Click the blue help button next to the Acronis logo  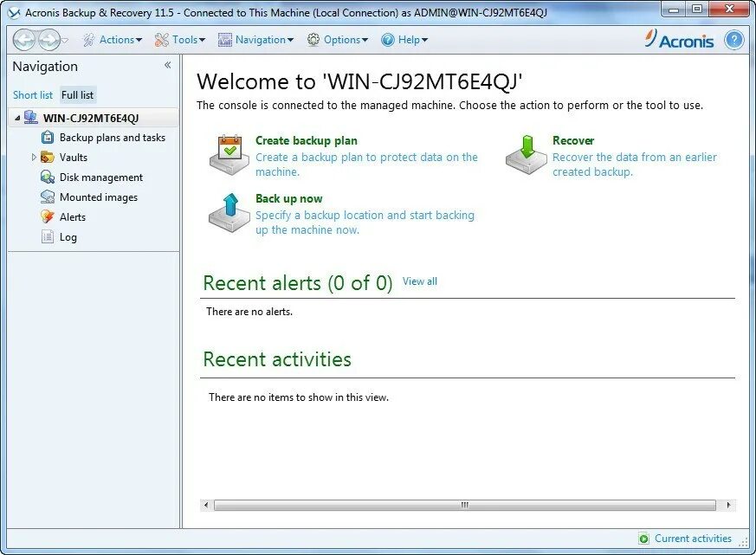coord(733,40)
